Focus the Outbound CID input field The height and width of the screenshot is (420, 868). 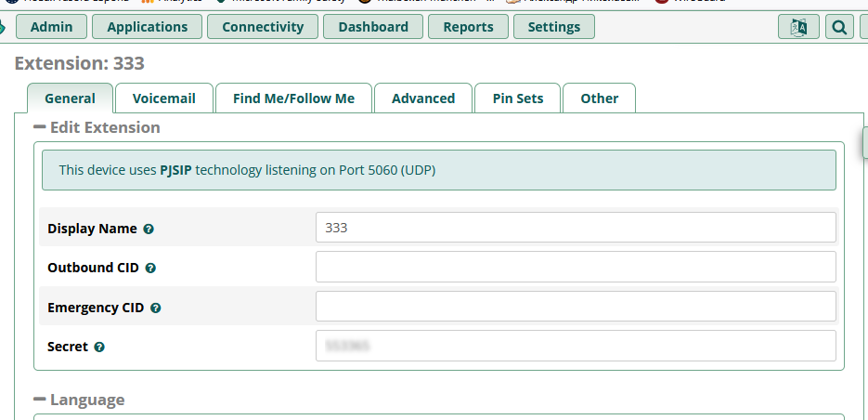pos(576,267)
